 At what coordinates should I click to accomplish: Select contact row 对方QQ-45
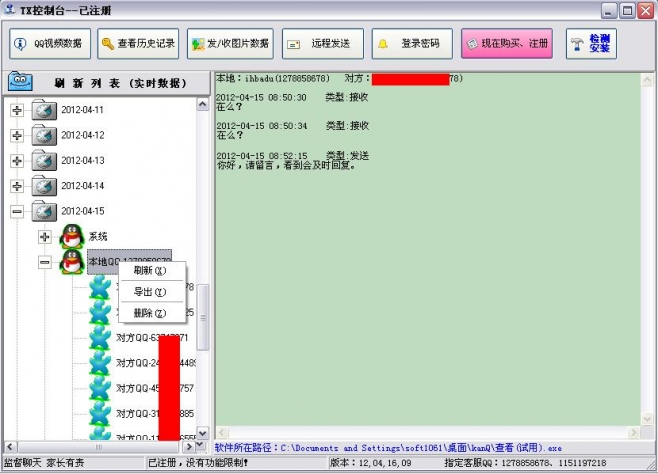155,388
